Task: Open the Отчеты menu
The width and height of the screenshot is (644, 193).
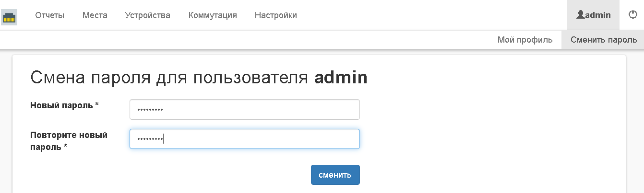Action: point(49,15)
